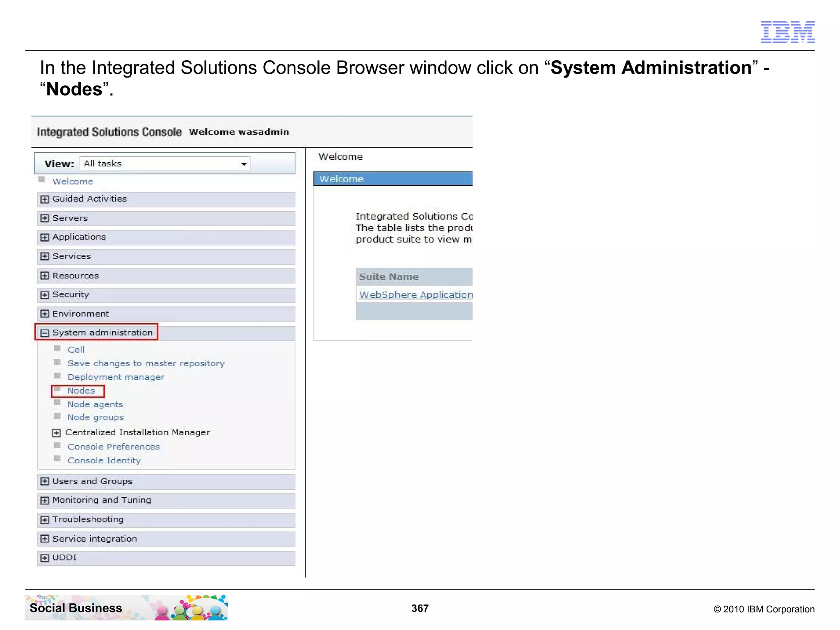840x630 pixels.
Task: Collapse the System administration section
Action: pos(45,333)
